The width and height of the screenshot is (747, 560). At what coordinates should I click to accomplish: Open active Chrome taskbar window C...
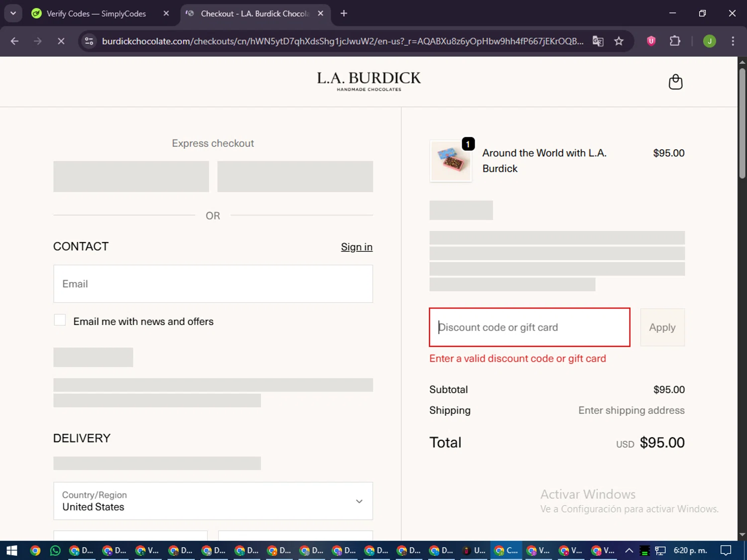[x=506, y=550]
